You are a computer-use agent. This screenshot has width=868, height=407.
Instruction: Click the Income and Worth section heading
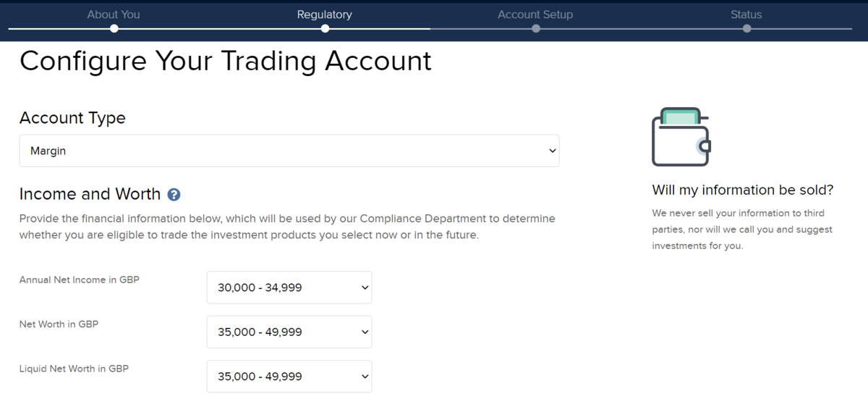[x=90, y=194]
